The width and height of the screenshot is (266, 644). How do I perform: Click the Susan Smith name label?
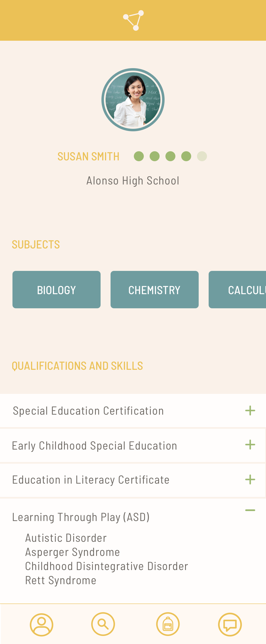click(x=88, y=156)
